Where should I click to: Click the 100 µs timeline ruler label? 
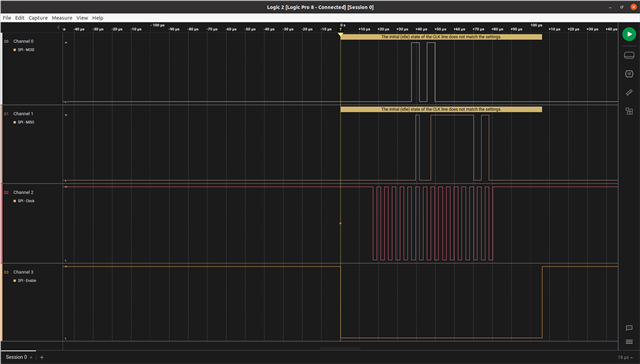click(536, 25)
